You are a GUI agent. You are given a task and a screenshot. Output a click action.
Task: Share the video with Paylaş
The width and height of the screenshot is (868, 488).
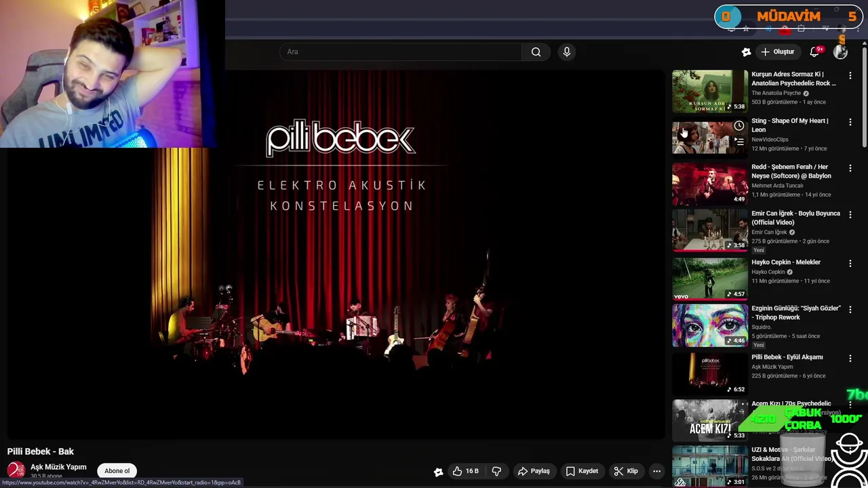(534, 471)
